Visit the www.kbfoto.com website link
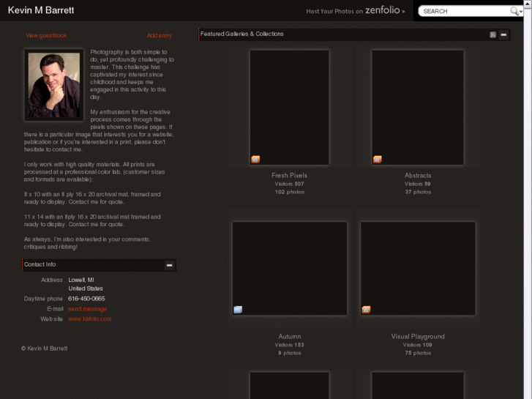The height and width of the screenshot is (399, 532). click(x=90, y=319)
